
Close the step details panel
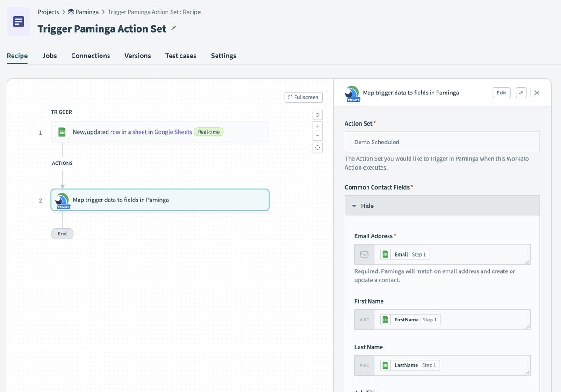[x=537, y=93]
